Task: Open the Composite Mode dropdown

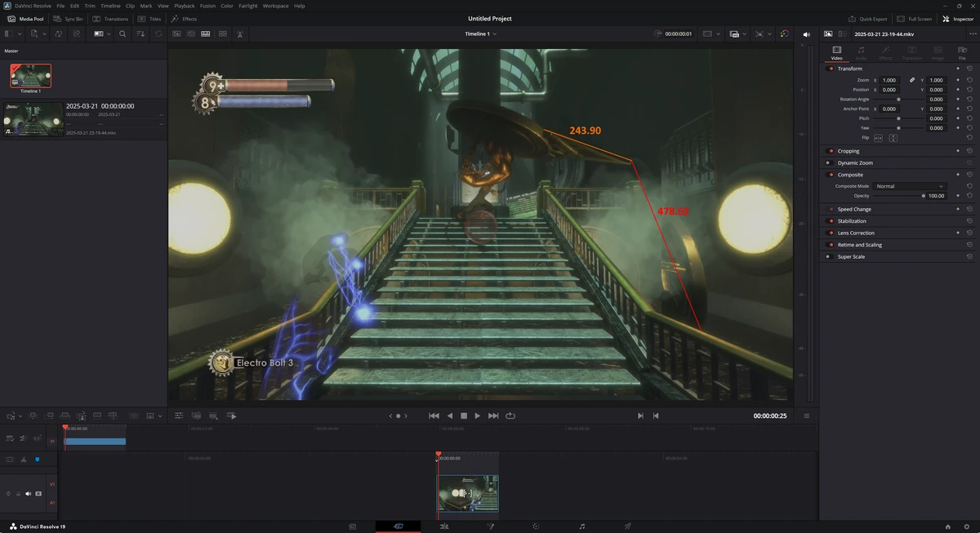Action: 909,186
